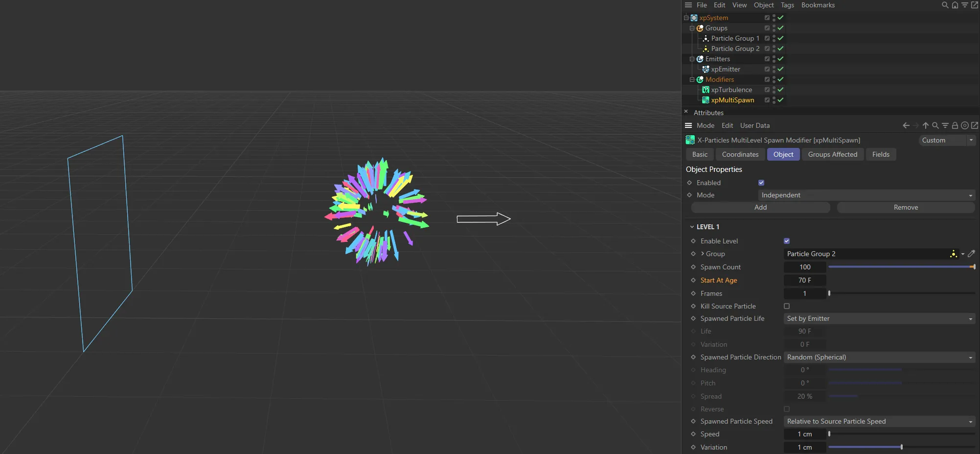Open search in the Object Manager header

(x=945, y=5)
